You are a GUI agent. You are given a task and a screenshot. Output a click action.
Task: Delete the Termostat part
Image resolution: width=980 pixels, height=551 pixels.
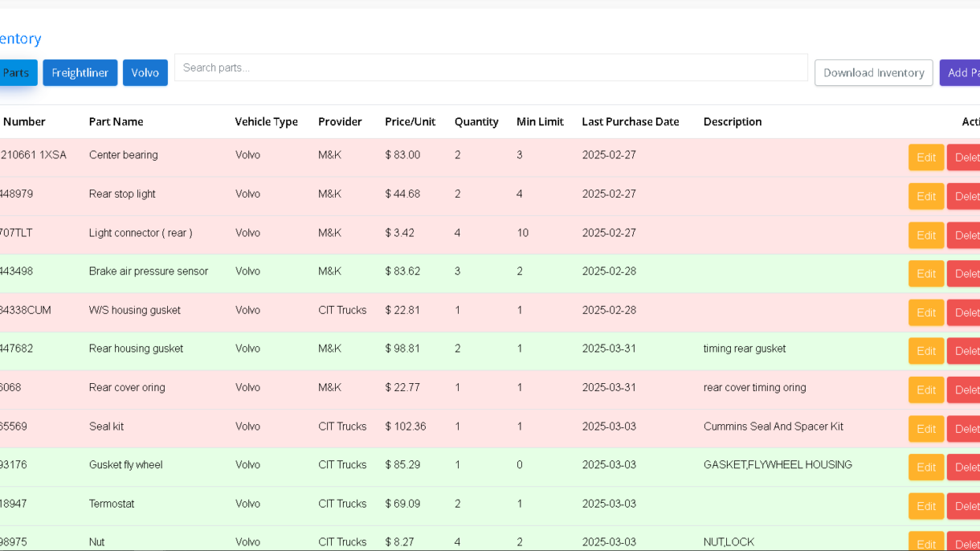point(963,506)
